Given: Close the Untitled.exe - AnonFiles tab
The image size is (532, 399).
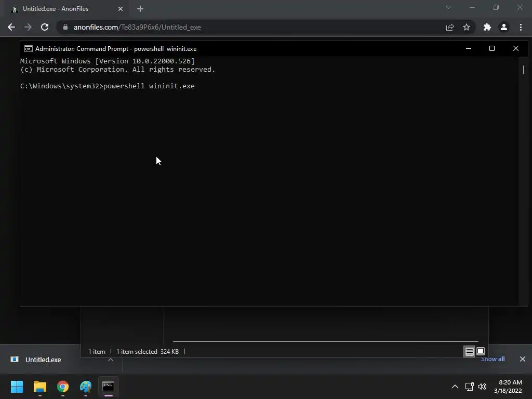Looking at the screenshot, I should (121, 9).
